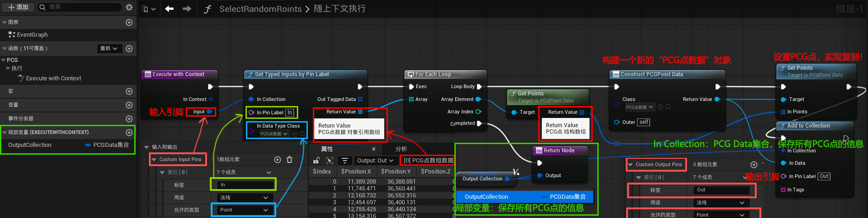
Task: Click the Completed exec pin on For Each Loop
Action: [479, 123]
